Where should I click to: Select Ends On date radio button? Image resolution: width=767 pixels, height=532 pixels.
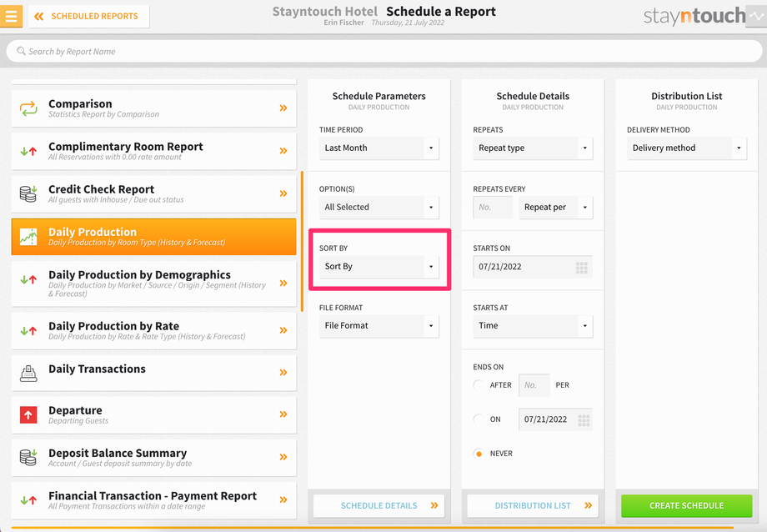coord(479,419)
